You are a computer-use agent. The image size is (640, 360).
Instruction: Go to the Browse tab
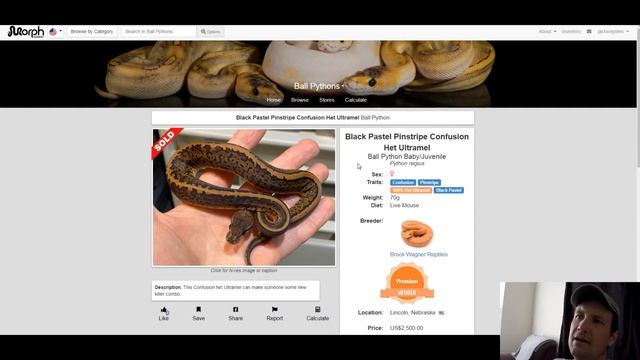(x=300, y=100)
